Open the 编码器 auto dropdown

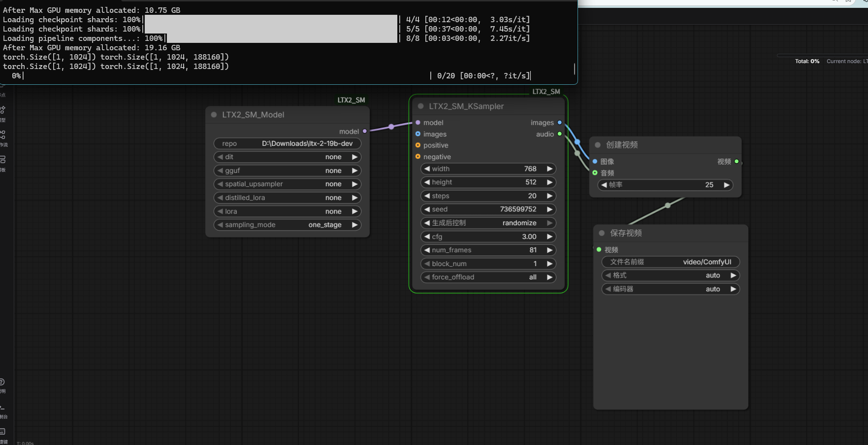[x=671, y=289]
